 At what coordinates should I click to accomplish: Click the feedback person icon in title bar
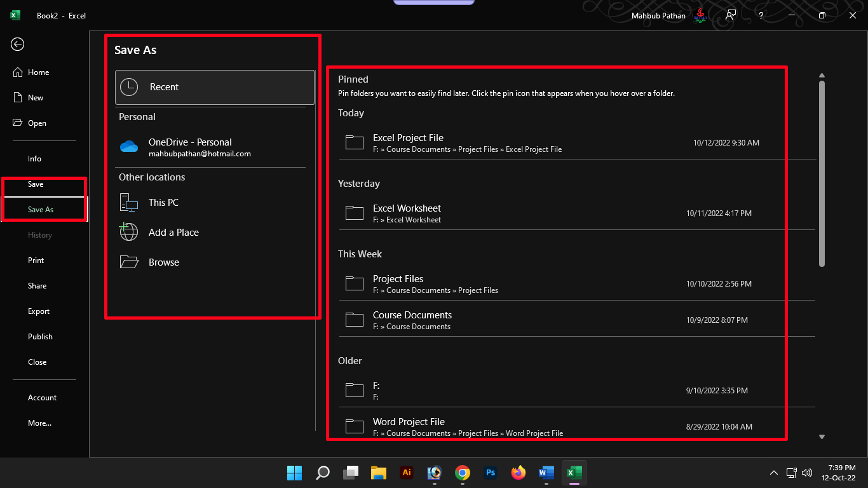pos(731,15)
